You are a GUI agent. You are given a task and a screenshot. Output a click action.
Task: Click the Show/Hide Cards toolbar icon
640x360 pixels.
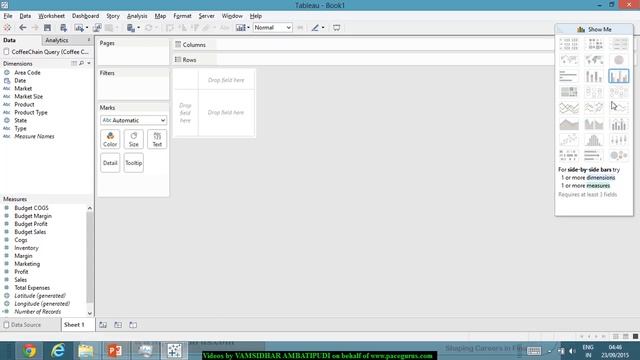[240, 28]
